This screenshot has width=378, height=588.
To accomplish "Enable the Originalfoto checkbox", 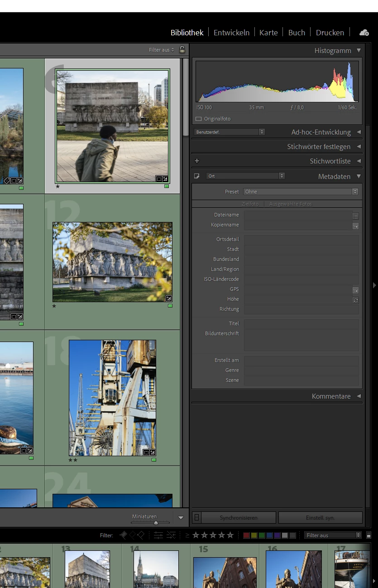I will click(x=198, y=119).
